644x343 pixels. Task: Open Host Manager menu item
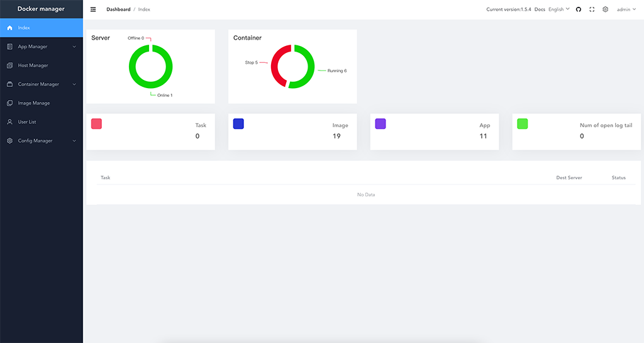pos(42,65)
